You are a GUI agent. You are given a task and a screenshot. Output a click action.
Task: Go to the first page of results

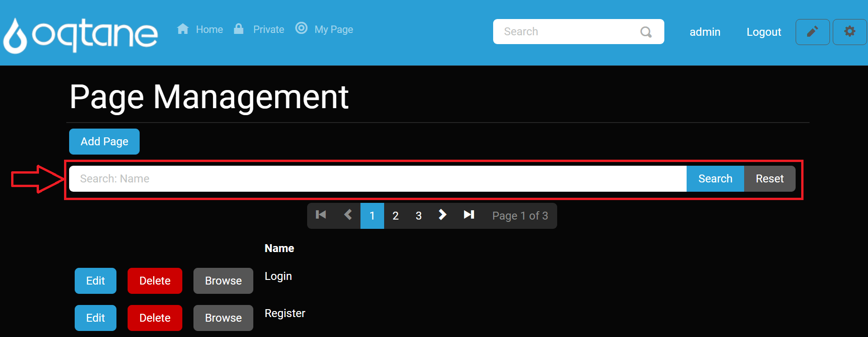(x=321, y=215)
